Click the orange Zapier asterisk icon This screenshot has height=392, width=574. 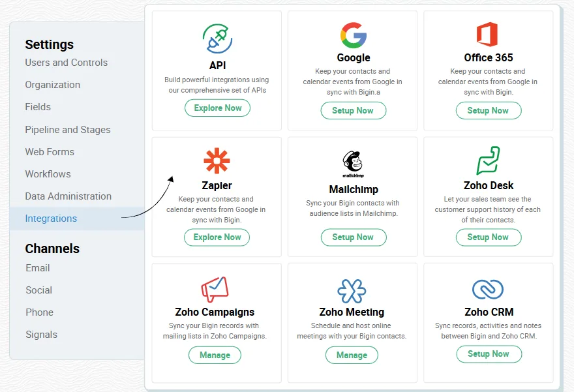tap(217, 160)
